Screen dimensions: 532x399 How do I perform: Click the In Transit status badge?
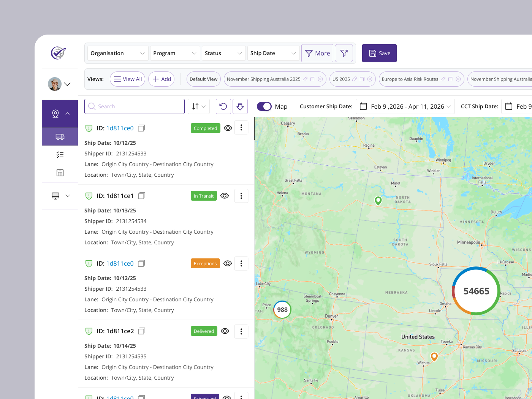click(204, 196)
